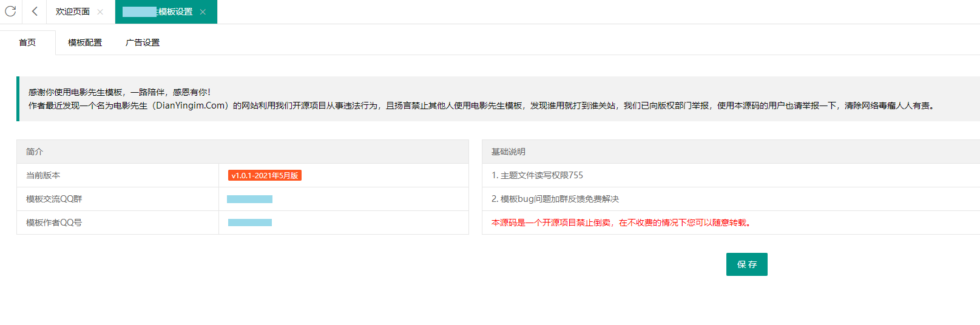Click the 当前版本 row label
The width and height of the screenshot is (980, 325).
coord(43,175)
